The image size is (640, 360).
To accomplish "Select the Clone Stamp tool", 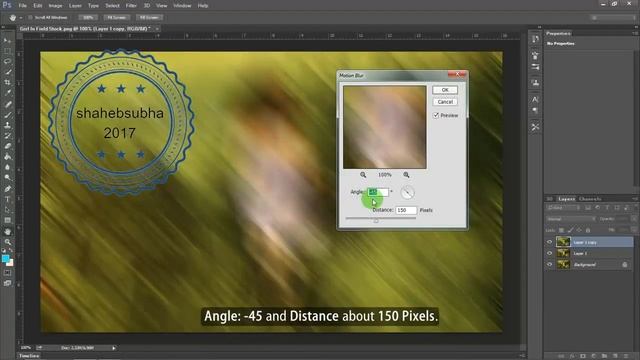I will tap(7, 125).
